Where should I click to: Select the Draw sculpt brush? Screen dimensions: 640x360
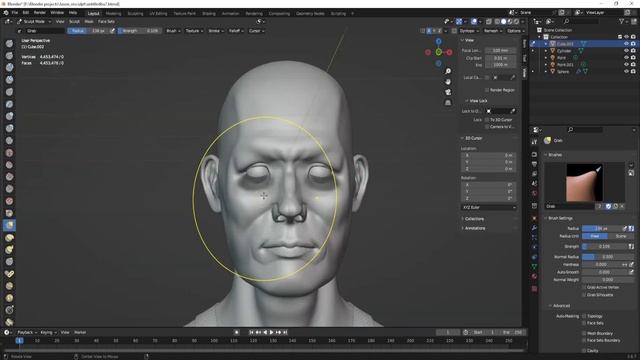pos(9,43)
